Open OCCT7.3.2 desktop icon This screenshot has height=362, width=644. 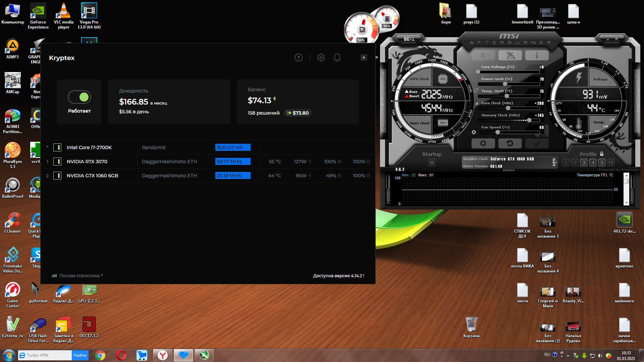coord(89,327)
